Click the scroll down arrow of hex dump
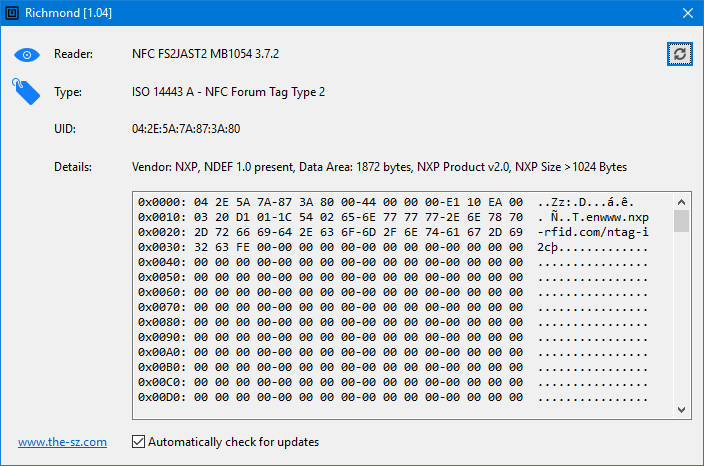 [681, 409]
